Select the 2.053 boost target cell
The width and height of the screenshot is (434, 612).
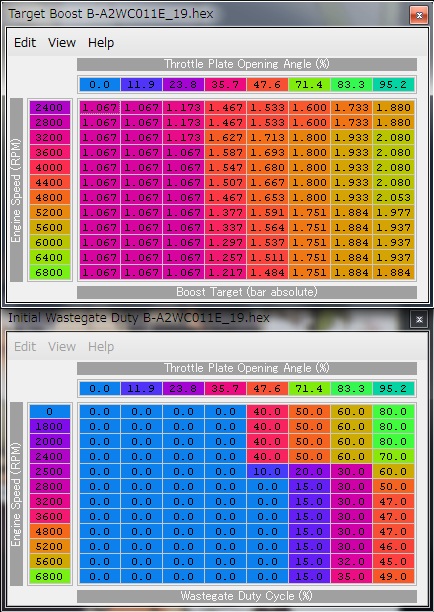394,197
